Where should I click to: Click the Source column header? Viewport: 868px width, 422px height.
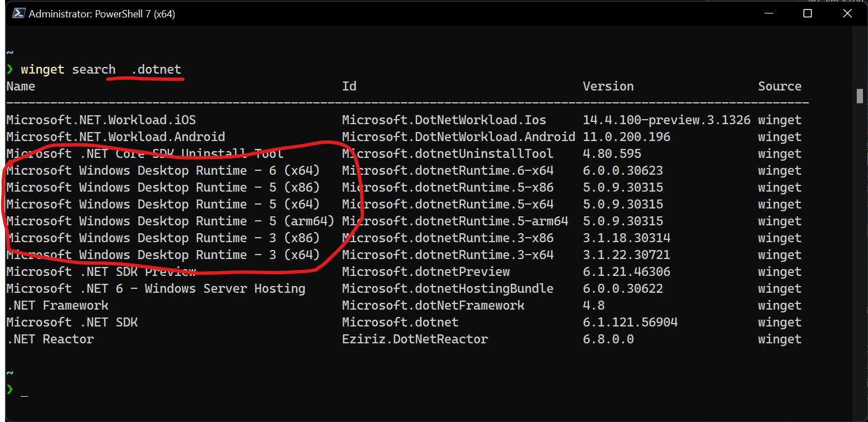(780, 86)
